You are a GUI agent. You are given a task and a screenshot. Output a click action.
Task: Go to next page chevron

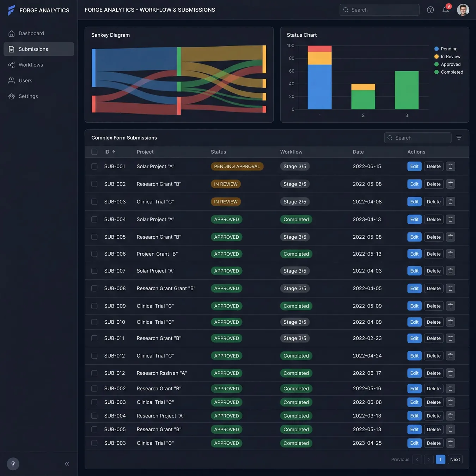click(429, 459)
